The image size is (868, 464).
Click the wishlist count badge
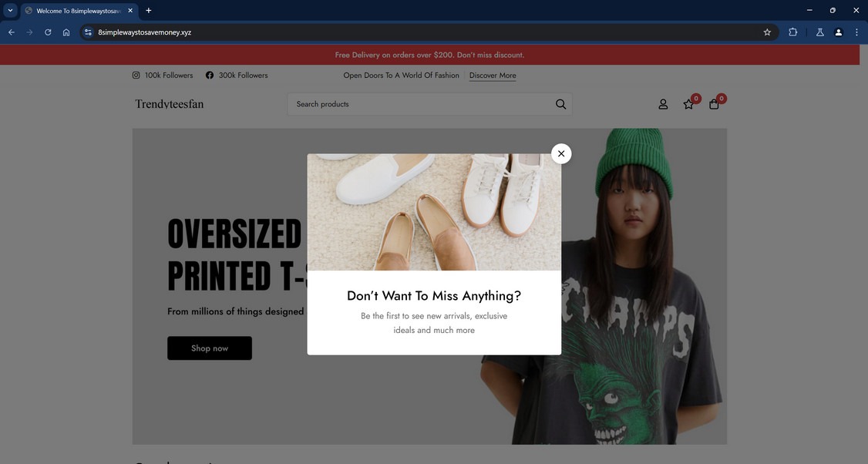coord(696,99)
